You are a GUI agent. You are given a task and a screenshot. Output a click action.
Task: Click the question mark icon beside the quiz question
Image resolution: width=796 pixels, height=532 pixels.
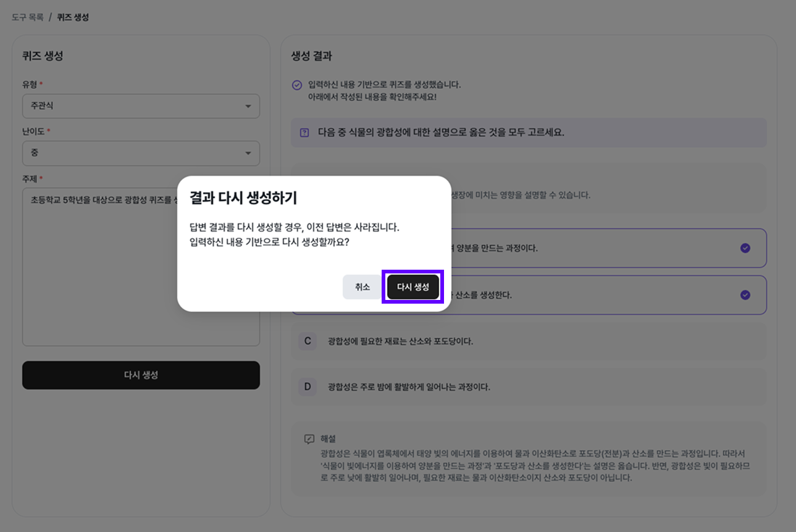[x=303, y=133]
